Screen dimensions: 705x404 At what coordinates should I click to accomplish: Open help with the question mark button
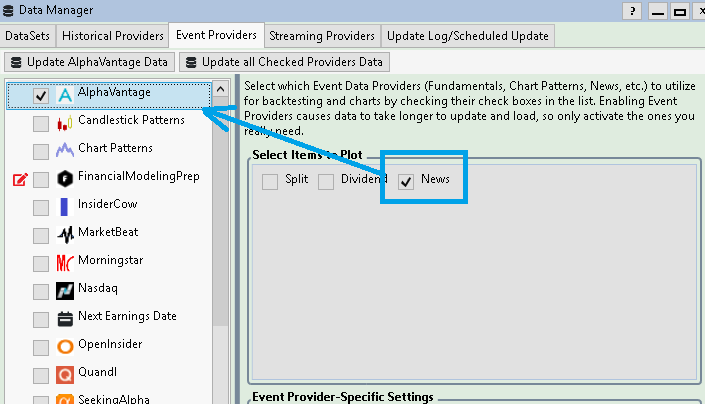tap(632, 11)
